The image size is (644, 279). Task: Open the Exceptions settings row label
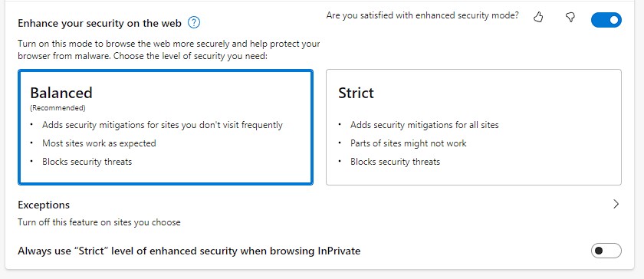[44, 205]
